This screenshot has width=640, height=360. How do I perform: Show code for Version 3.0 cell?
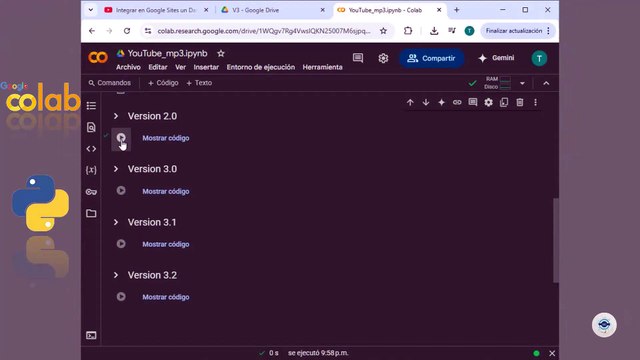166,191
